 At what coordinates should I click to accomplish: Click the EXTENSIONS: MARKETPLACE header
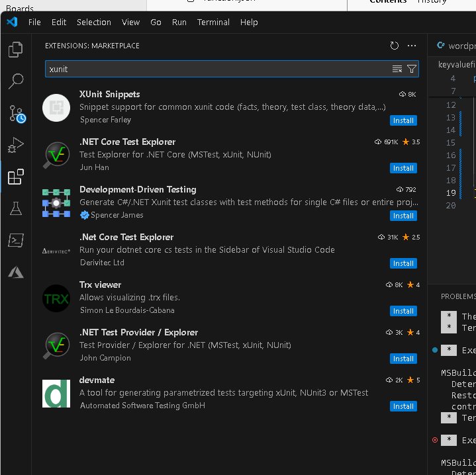(92, 46)
